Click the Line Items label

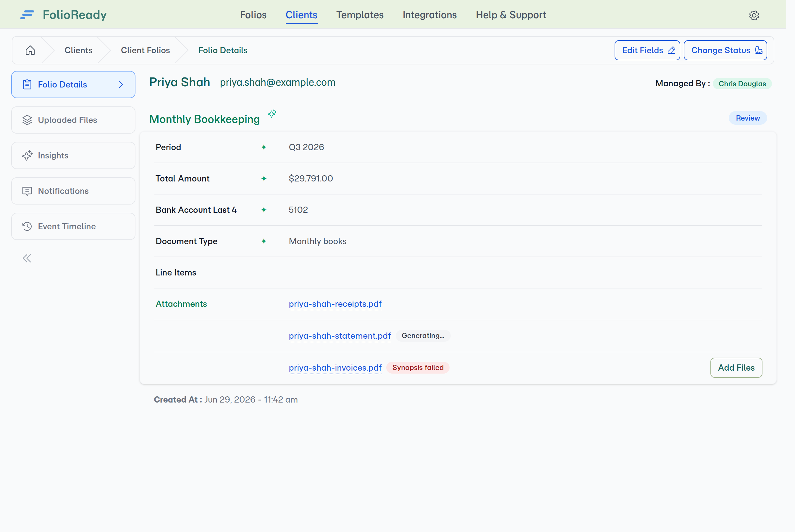coord(176,273)
